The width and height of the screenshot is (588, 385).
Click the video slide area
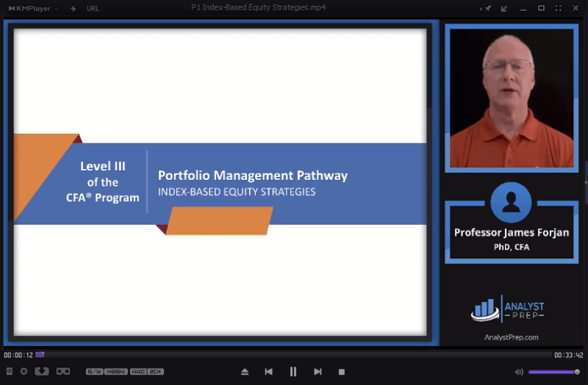coord(220,181)
